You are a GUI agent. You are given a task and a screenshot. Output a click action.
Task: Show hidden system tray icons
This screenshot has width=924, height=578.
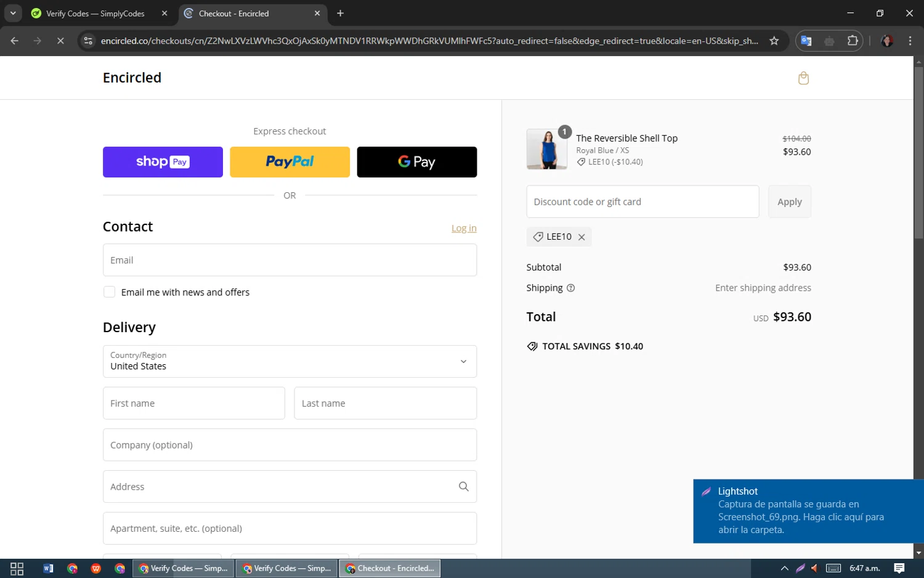coord(784,569)
